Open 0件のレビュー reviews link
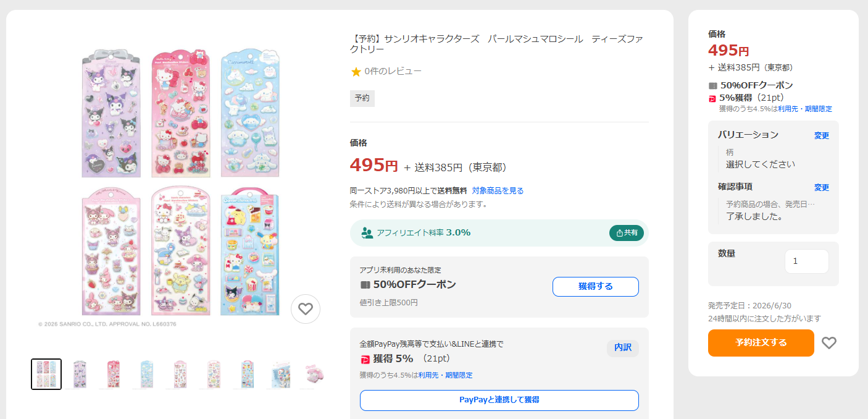This screenshot has width=868, height=419. [393, 71]
